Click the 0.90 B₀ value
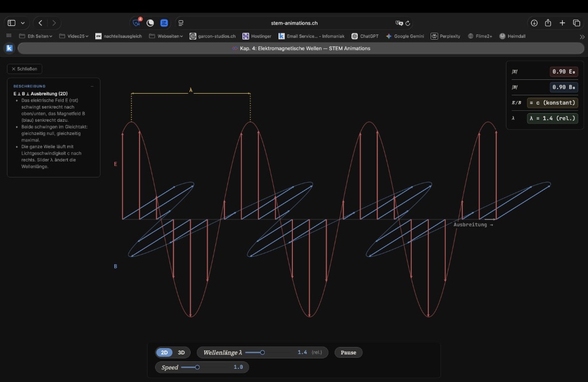 point(564,87)
